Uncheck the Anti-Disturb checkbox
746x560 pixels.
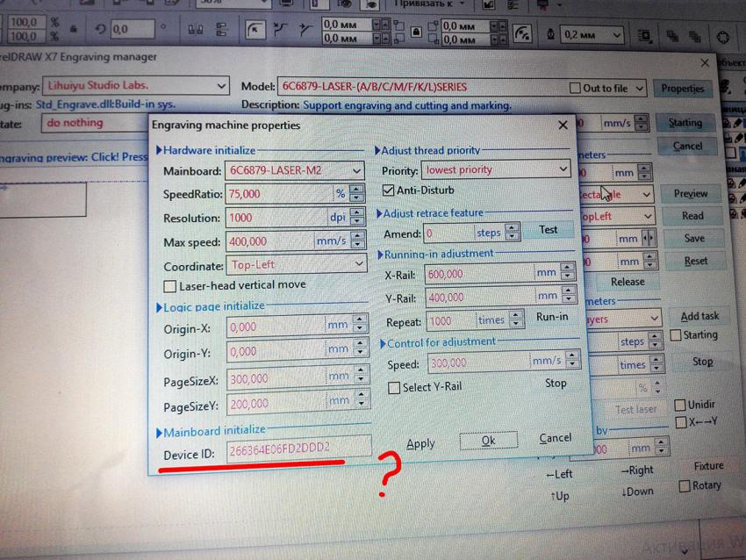pos(389,190)
